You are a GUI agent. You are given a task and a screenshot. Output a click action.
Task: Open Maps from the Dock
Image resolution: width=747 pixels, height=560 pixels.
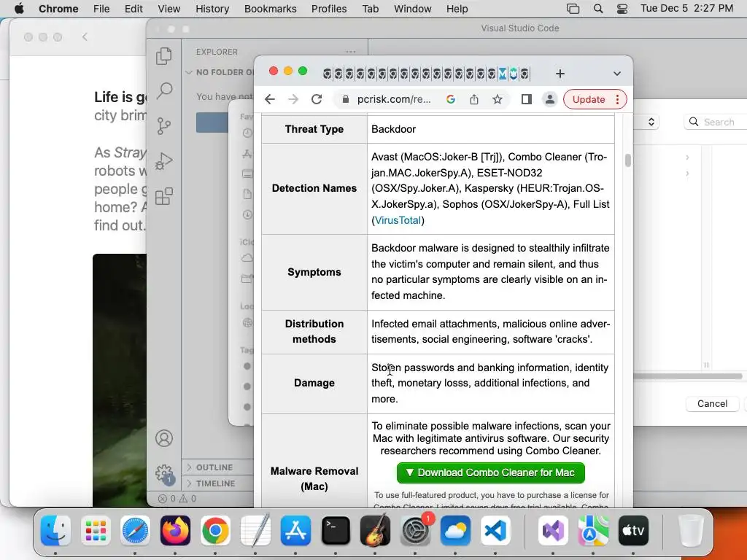(x=593, y=530)
